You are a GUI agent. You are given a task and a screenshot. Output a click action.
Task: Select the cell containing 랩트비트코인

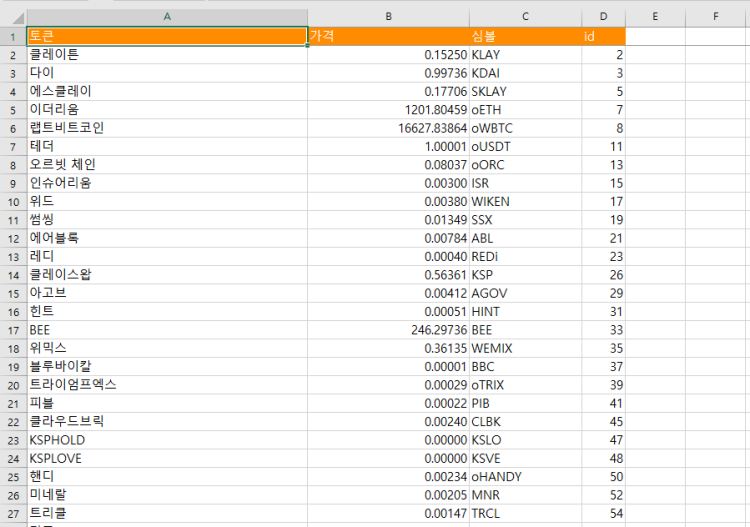[x=167, y=128]
